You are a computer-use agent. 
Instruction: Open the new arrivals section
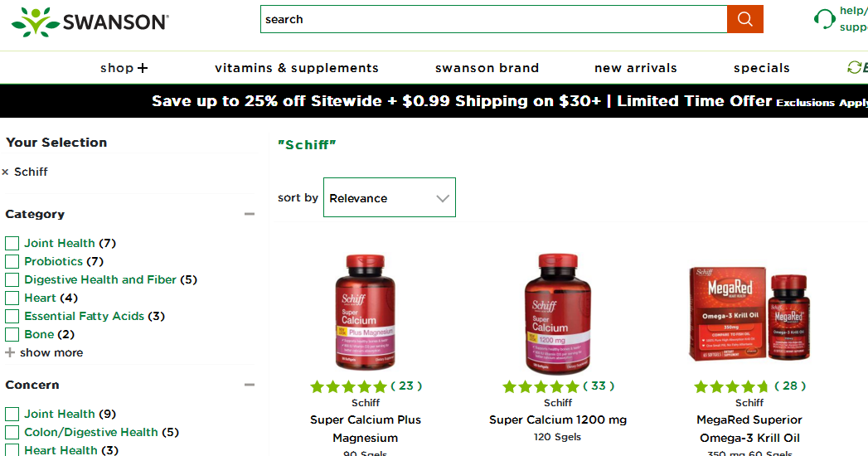pyautogui.click(x=635, y=68)
